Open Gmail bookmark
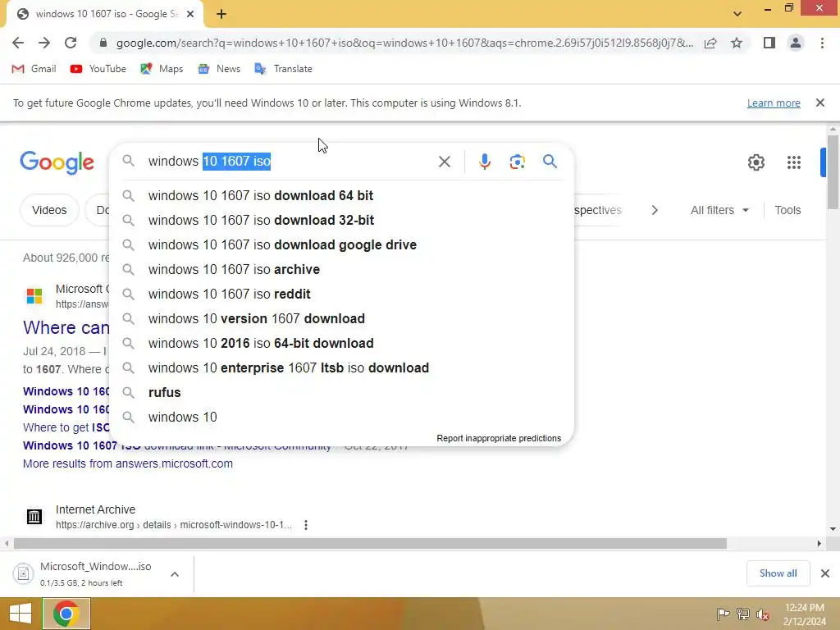 click(34, 69)
